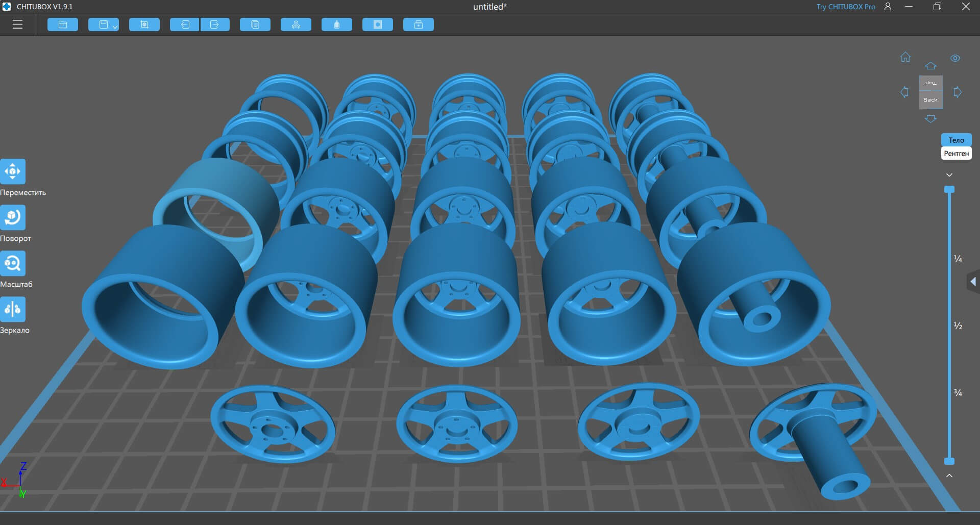The image size is (980, 525).
Task: Click the hollow model bottle icon
Action: [336, 24]
